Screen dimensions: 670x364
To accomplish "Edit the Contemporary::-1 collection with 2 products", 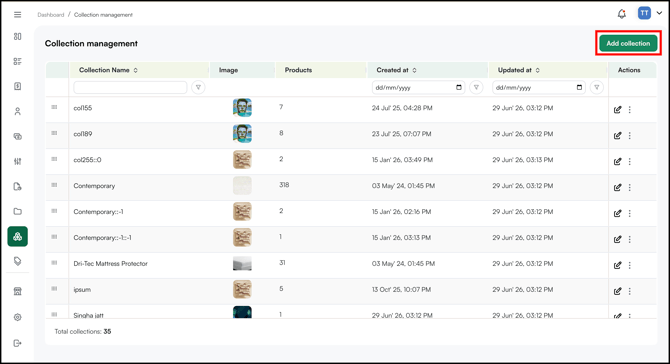I will click(x=617, y=213).
